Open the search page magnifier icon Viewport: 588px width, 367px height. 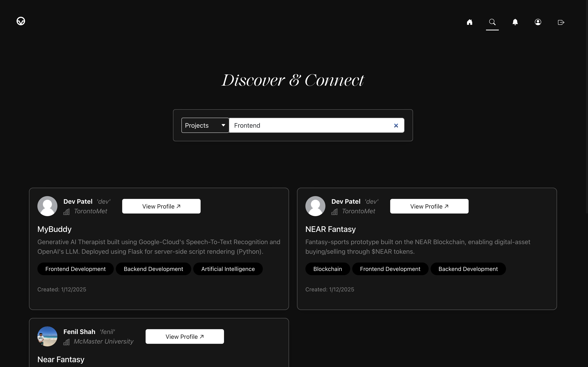492,22
